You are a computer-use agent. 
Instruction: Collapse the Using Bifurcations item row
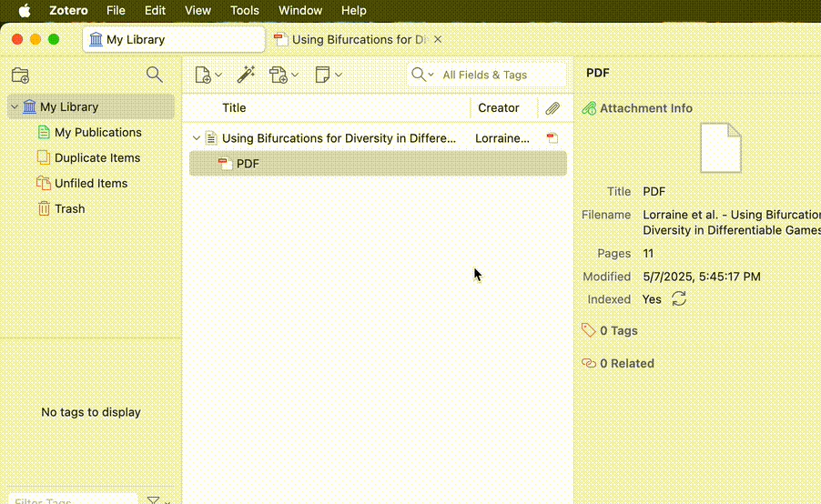(x=197, y=138)
